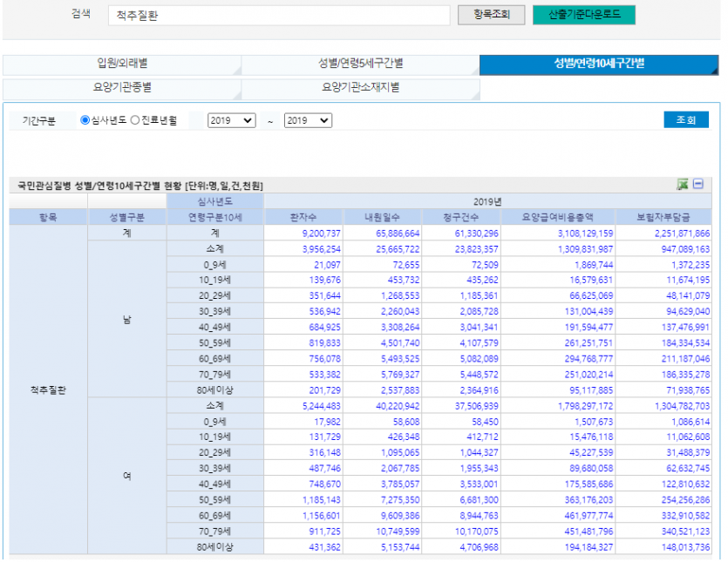Click the 항목조회 button
Screen dimensions: 728x562
[x=491, y=15]
